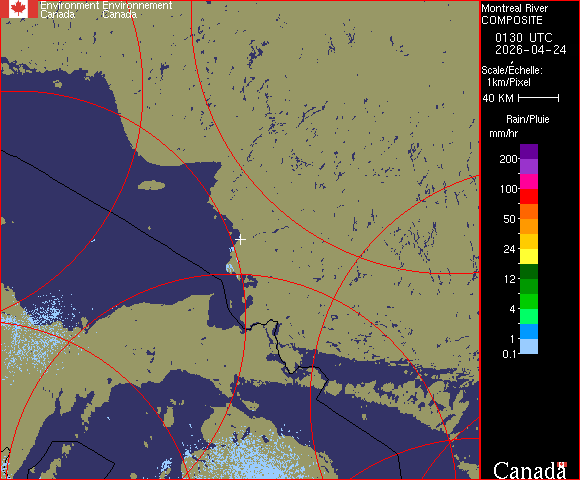
Task: Click the Canada wordmark logo bottom-right
Action: pyautogui.click(x=529, y=471)
